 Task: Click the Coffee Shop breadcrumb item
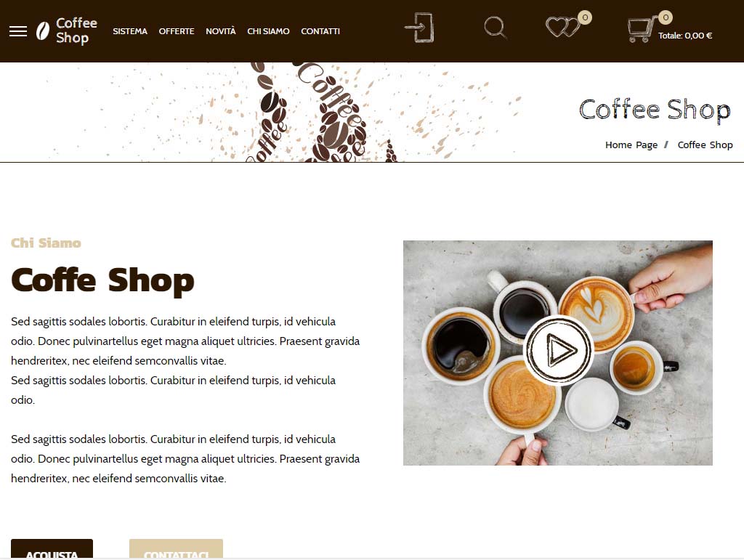tap(705, 145)
